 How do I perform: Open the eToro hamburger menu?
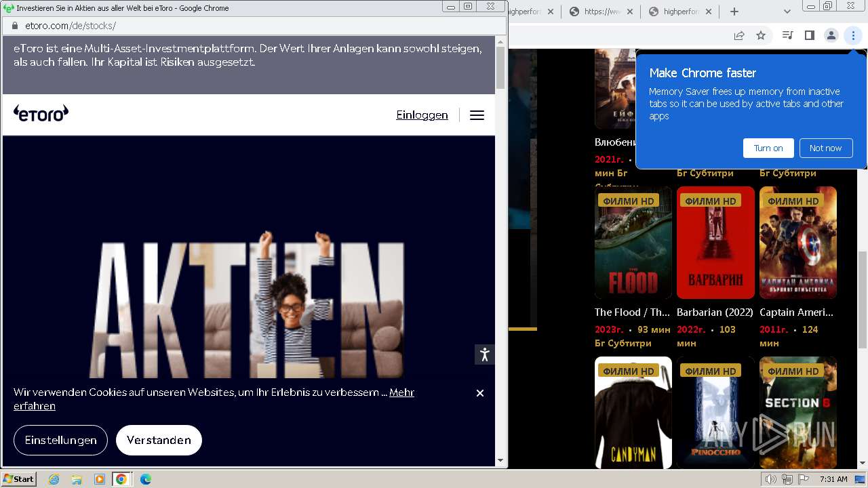[x=477, y=115]
